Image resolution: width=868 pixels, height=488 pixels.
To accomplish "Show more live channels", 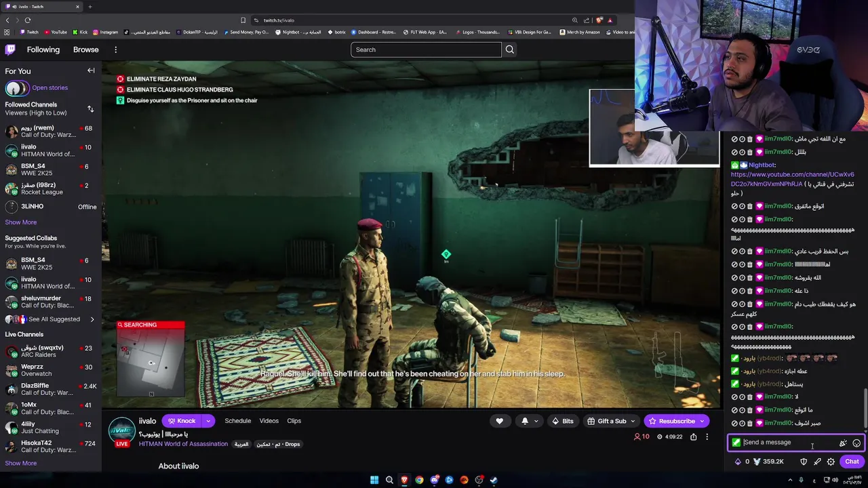I will (21, 464).
